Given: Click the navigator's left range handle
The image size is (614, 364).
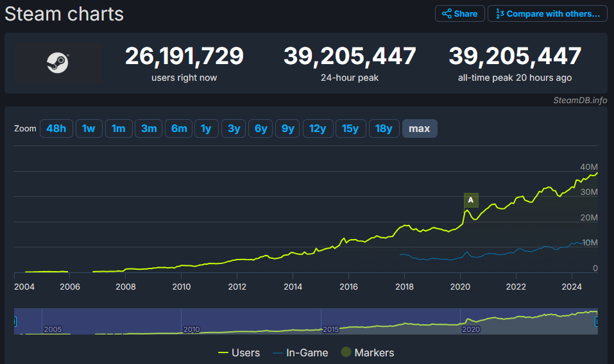Looking at the screenshot, I should (15, 321).
